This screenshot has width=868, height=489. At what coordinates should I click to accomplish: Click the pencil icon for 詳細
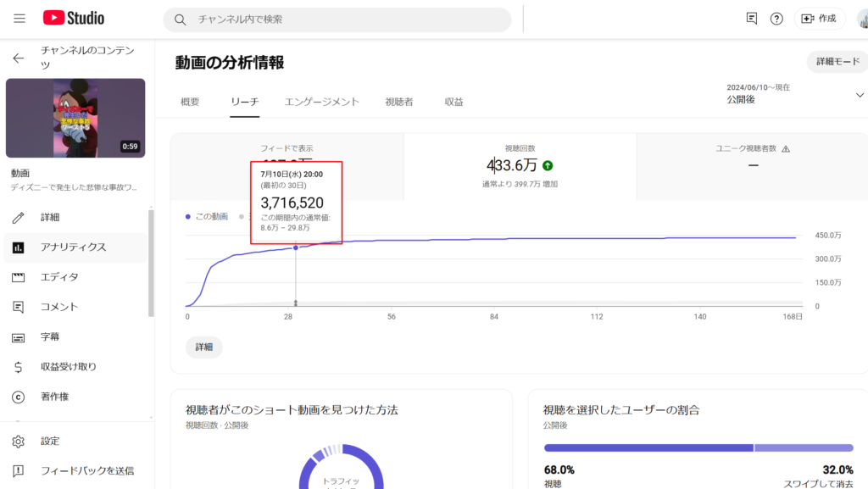pyautogui.click(x=19, y=218)
